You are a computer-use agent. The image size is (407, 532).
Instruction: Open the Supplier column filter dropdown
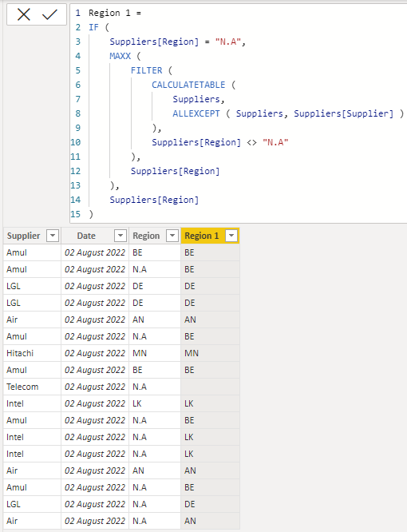pyautogui.click(x=53, y=236)
